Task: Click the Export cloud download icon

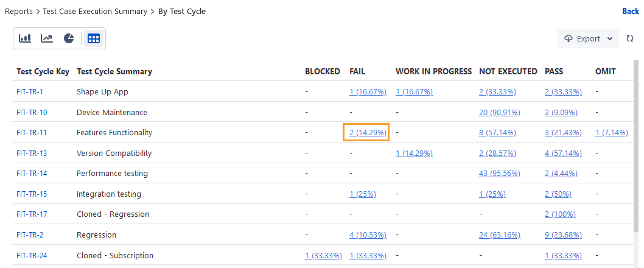Action: [569, 38]
